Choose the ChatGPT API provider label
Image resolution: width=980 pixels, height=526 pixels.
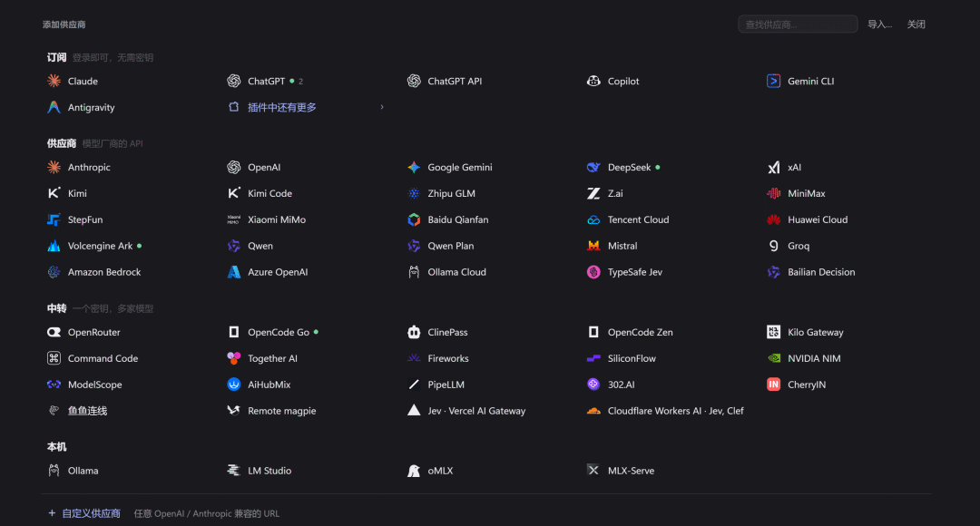click(x=455, y=81)
